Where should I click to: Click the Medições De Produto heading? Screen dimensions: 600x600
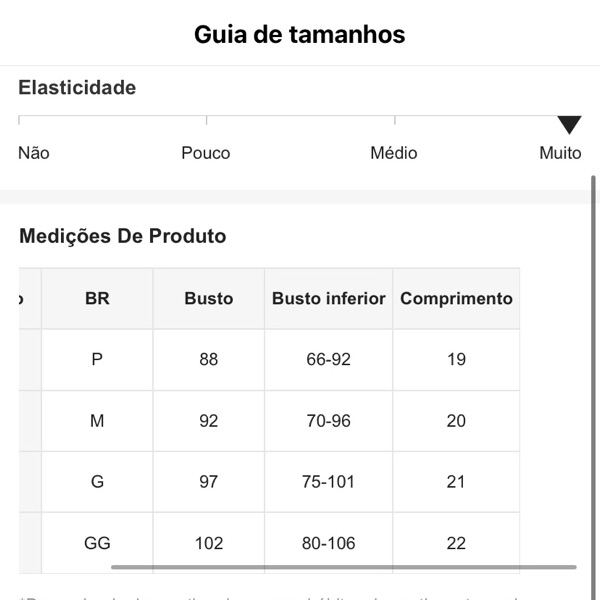pos(122,237)
